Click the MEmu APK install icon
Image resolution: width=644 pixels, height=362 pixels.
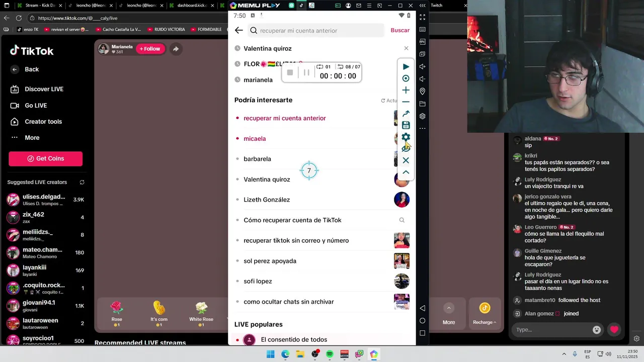pyautogui.click(x=423, y=42)
